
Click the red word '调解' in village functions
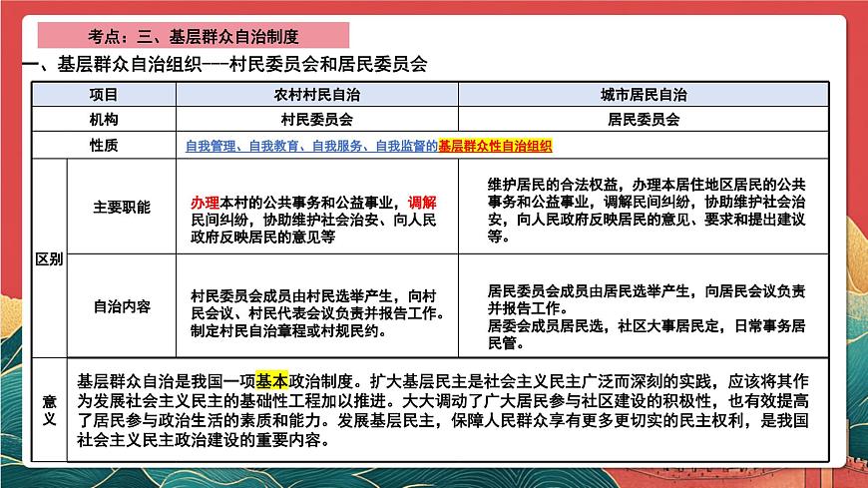[422, 203]
